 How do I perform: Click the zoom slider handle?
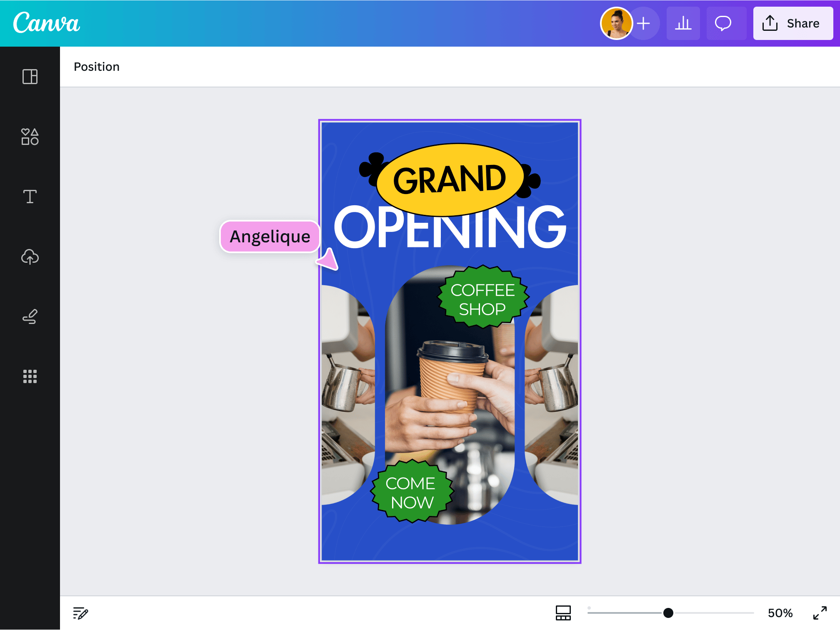(x=668, y=613)
